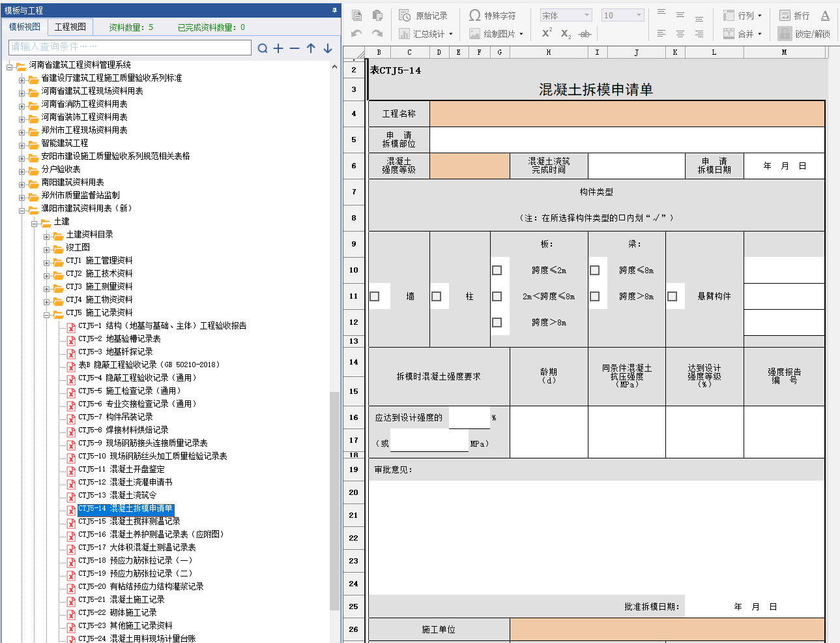Collapse the CTJ5 施工记录资料 node

(x=47, y=315)
